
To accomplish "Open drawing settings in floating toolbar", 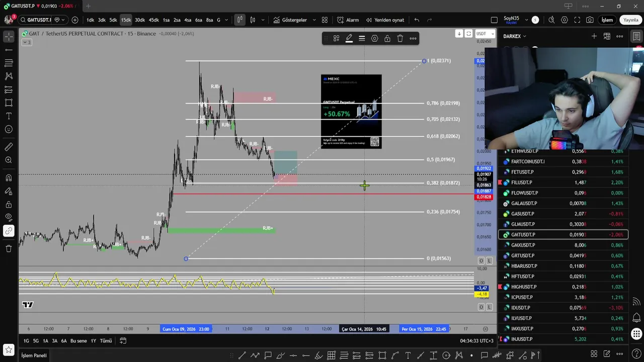I will click(x=374, y=38).
